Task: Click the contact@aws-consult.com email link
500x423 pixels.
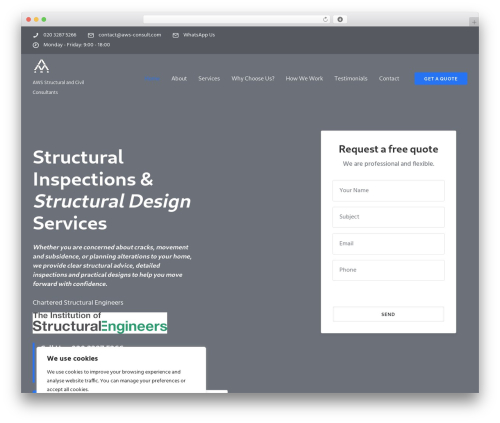Action: (x=130, y=35)
